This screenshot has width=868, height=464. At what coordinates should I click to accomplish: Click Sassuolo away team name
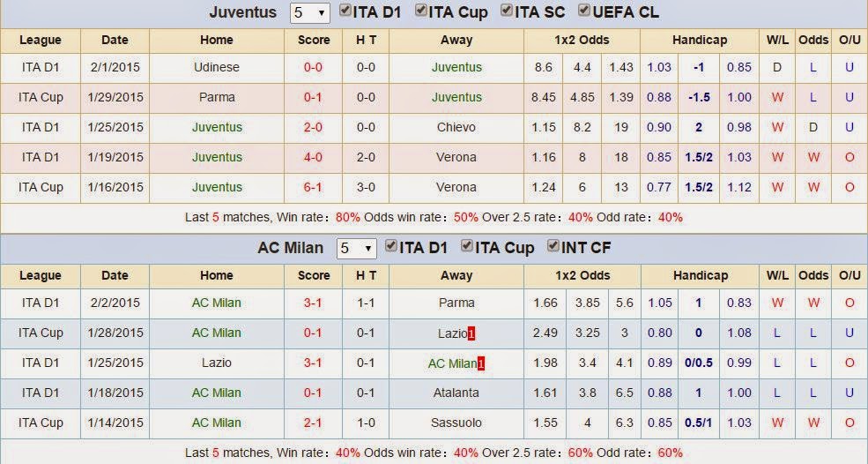point(456,423)
